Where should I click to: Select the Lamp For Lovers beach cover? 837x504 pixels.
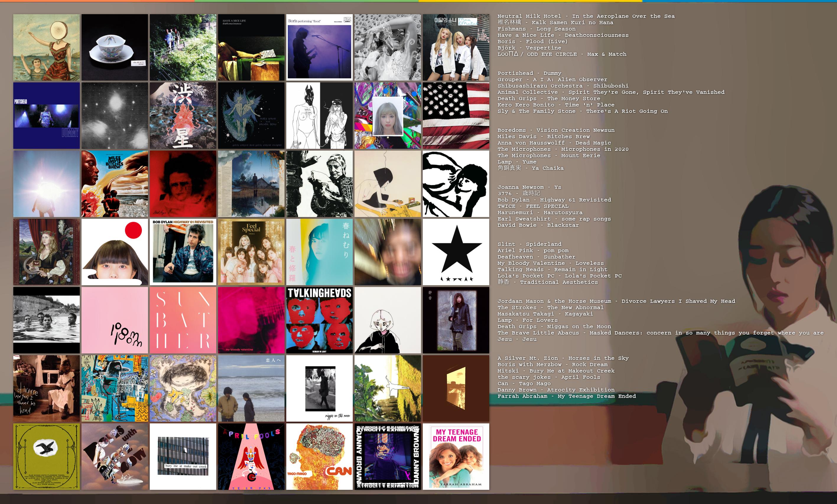pos(251,388)
